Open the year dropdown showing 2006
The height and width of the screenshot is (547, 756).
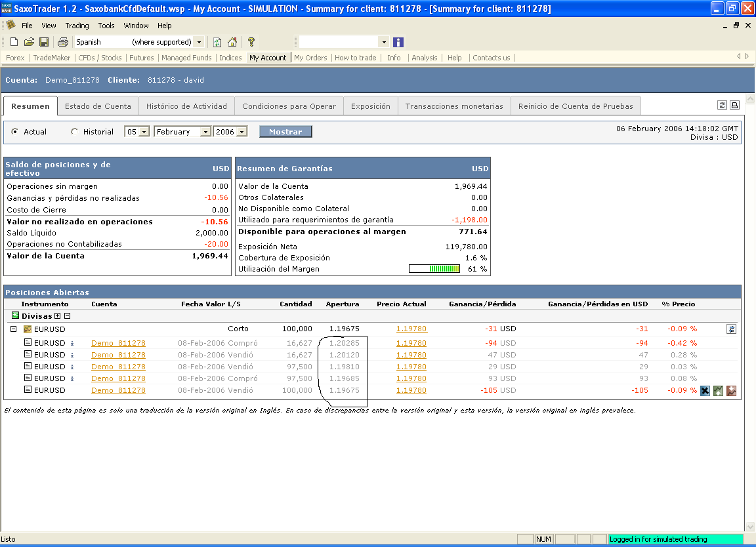242,132
